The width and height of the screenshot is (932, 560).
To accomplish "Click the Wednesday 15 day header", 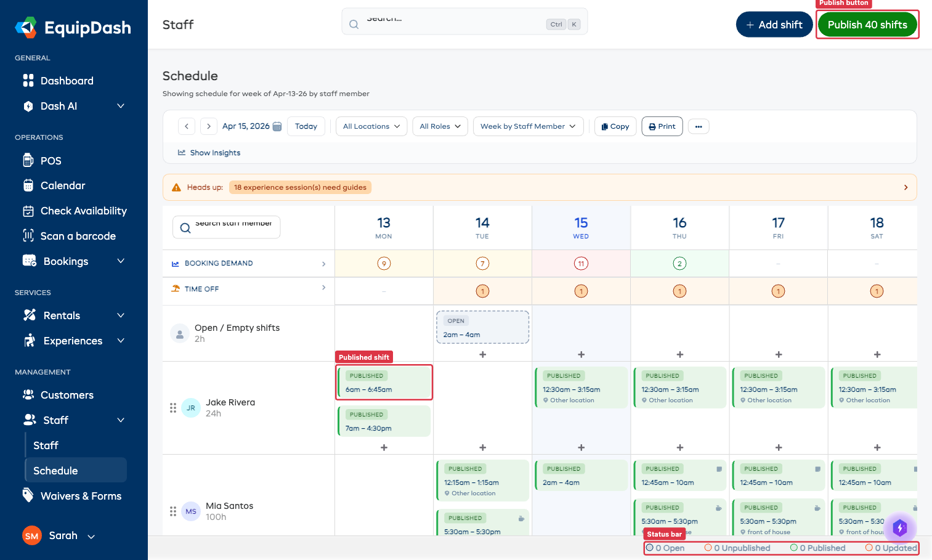I will [581, 228].
